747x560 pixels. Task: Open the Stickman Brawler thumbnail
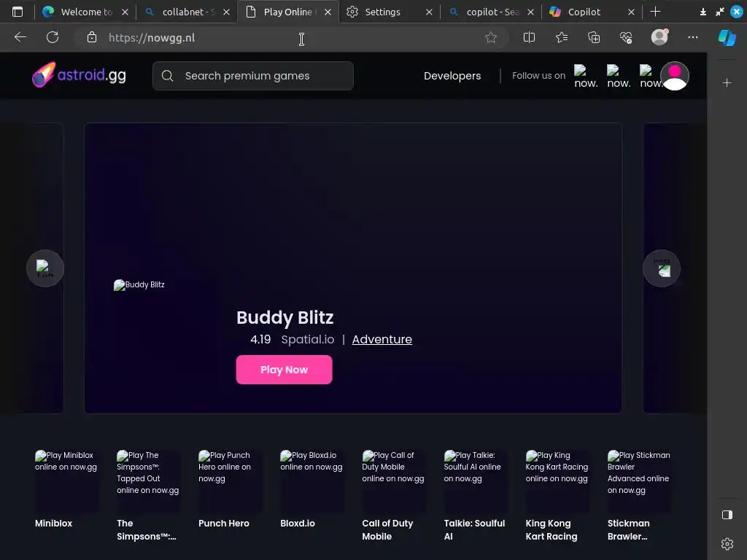point(639,481)
